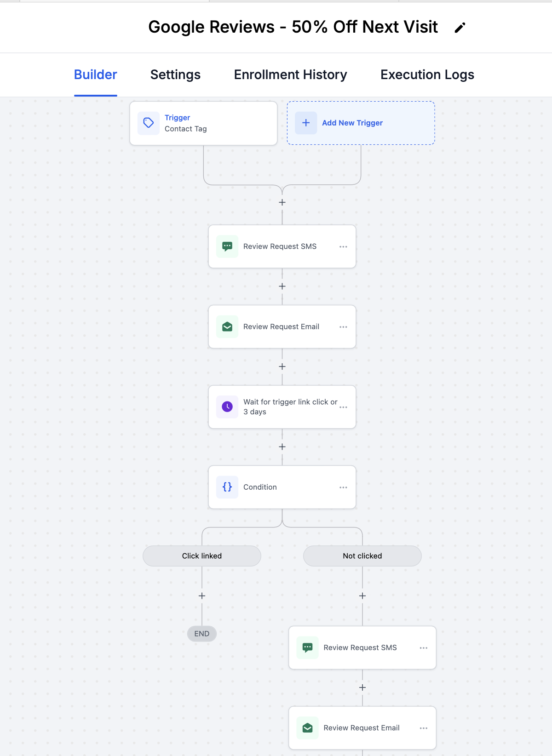View the Execution Logs tab
Image resolution: width=552 pixels, height=756 pixels.
(x=427, y=74)
